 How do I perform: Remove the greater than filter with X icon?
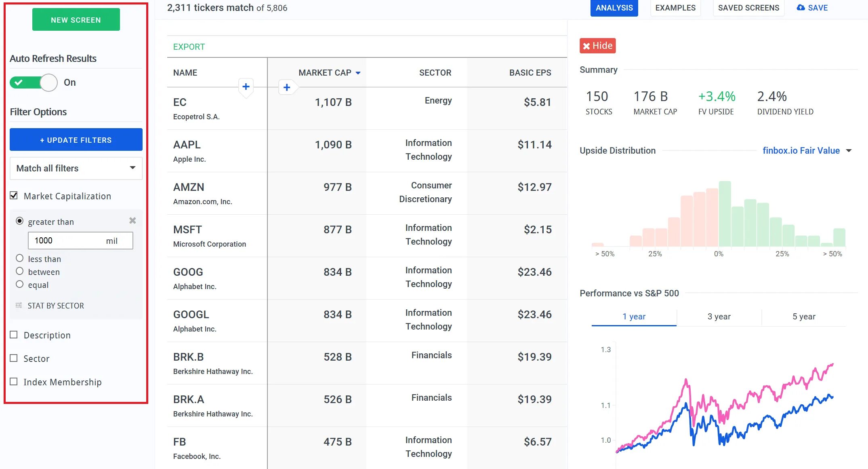(x=132, y=221)
